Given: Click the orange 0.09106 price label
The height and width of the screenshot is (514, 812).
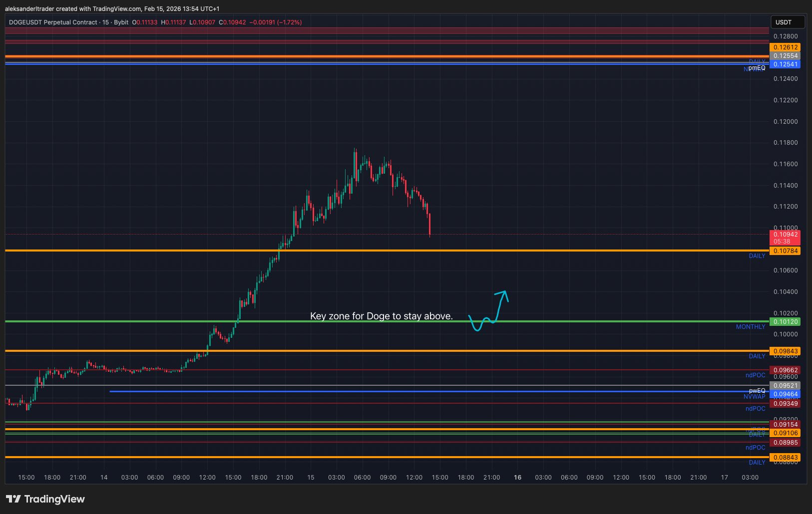Looking at the screenshot, I should coord(785,433).
